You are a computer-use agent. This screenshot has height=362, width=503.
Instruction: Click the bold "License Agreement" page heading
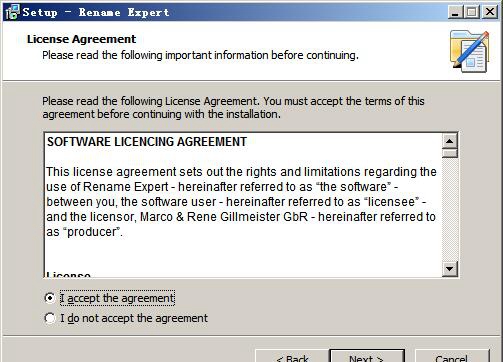pos(81,39)
